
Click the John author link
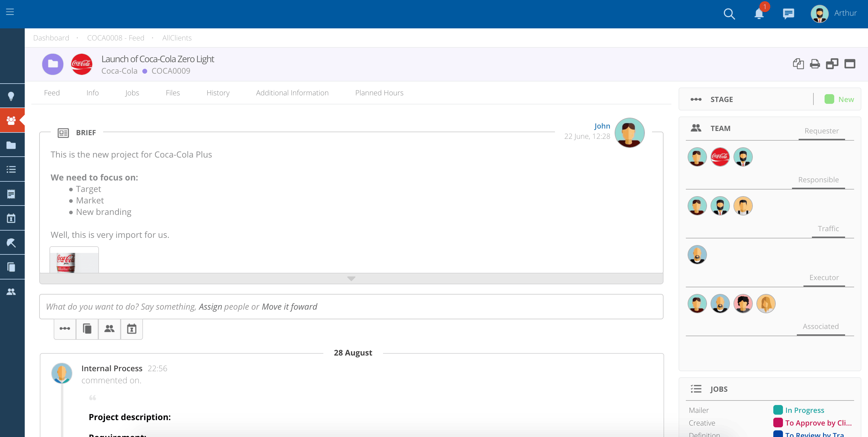602,126
